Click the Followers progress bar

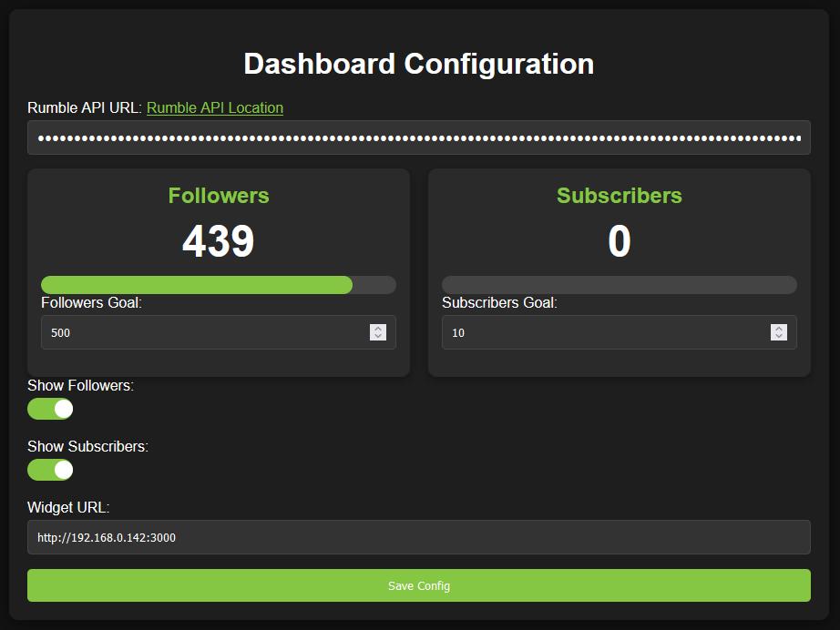[x=219, y=285]
